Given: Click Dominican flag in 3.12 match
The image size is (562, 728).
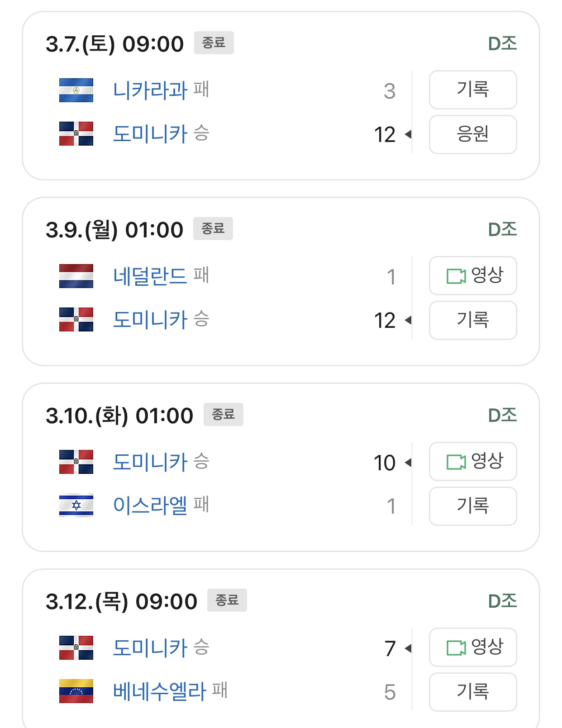Looking at the screenshot, I should (76, 648).
